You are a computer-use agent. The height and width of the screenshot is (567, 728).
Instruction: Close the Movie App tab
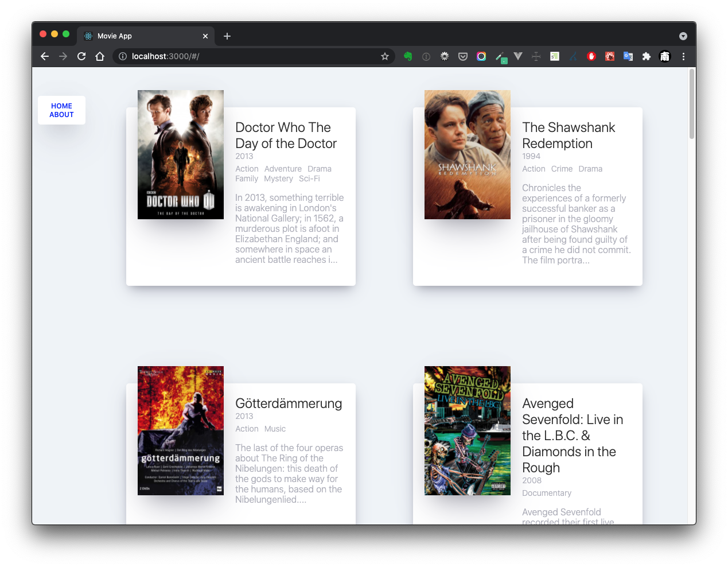pyautogui.click(x=205, y=36)
